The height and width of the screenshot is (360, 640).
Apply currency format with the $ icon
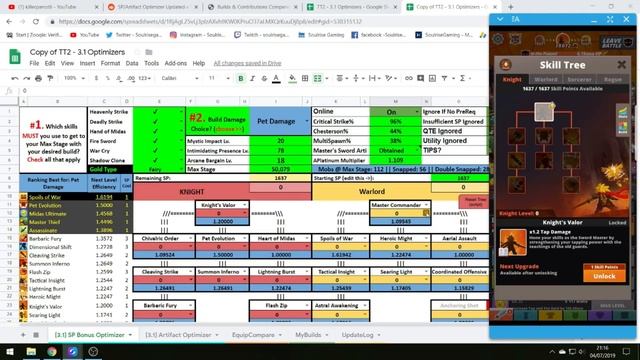(96, 78)
